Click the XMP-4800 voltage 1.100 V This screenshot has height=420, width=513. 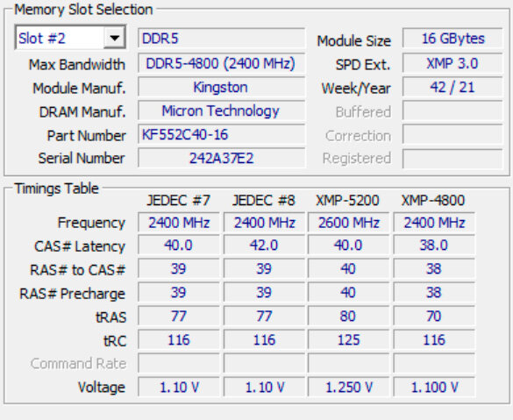click(x=434, y=387)
